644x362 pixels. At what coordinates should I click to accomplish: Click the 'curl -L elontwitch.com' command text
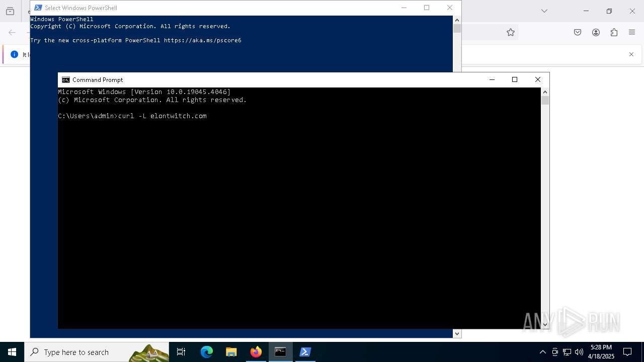coord(163,116)
